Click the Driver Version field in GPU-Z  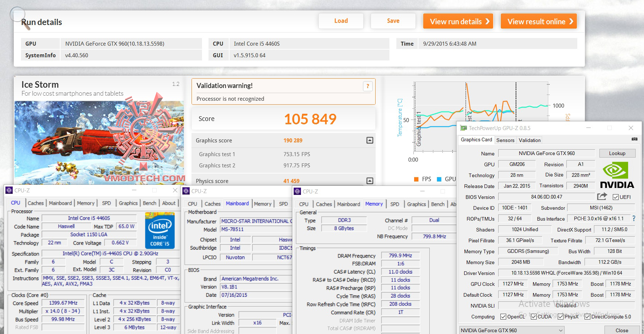click(567, 273)
